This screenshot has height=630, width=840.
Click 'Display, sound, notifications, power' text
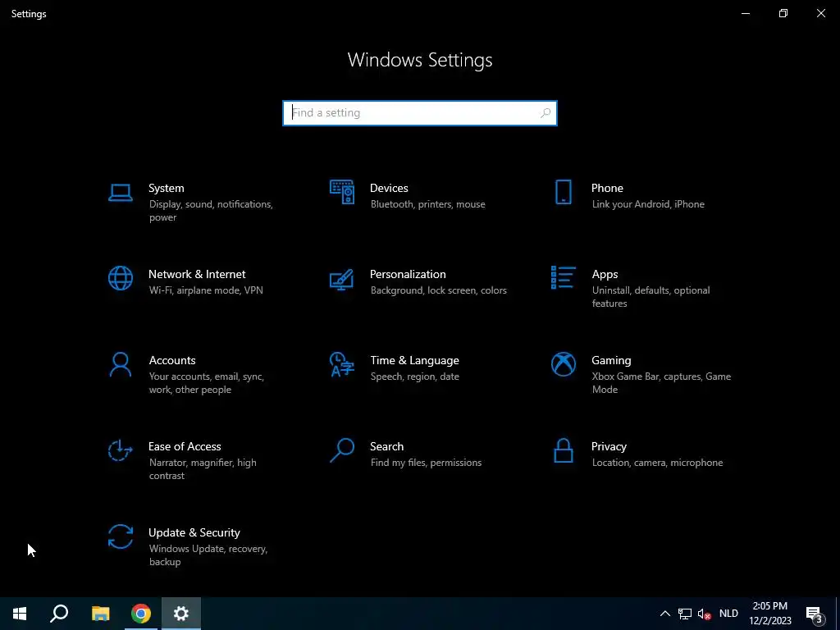(x=211, y=211)
